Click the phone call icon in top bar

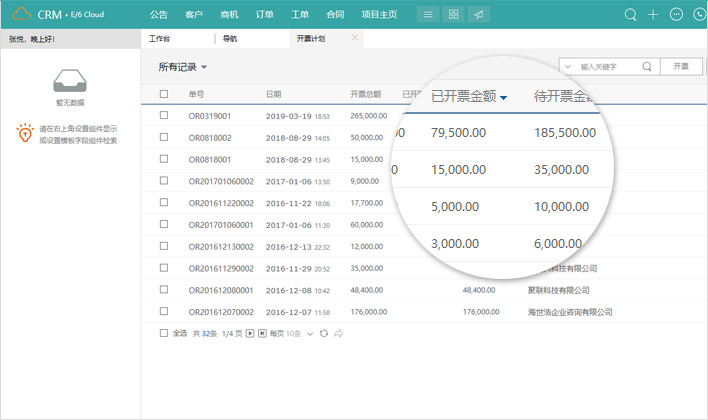pos(699,15)
